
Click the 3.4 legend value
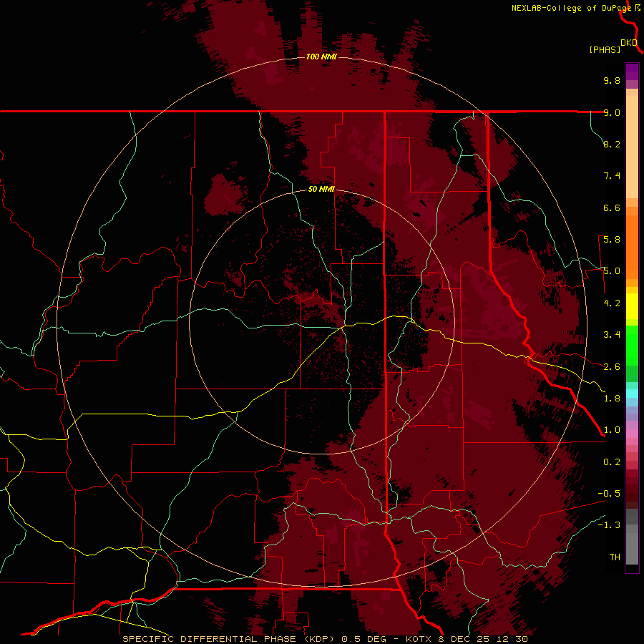tap(612, 335)
